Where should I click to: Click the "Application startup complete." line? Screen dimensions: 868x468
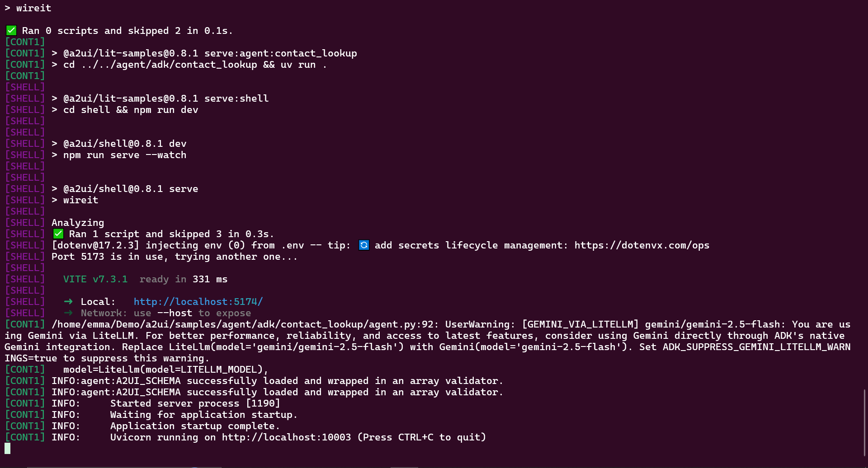point(195,426)
